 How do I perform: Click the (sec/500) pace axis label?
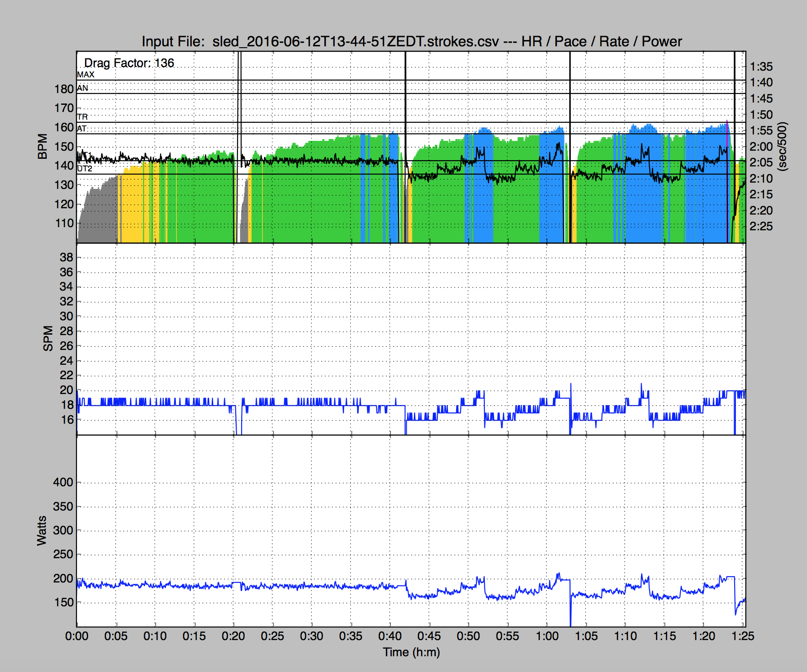pyautogui.click(x=783, y=146)
